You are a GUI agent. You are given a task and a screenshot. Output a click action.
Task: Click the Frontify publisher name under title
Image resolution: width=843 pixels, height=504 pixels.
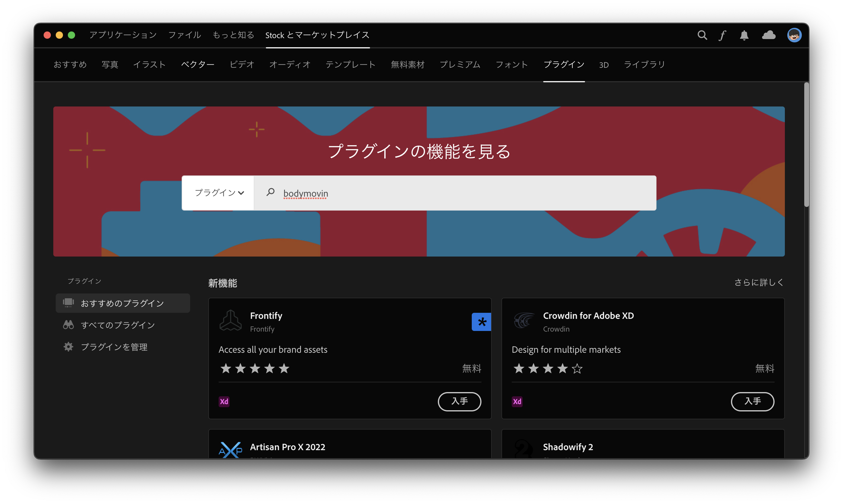pyautogui.click(x=262, y=329)
